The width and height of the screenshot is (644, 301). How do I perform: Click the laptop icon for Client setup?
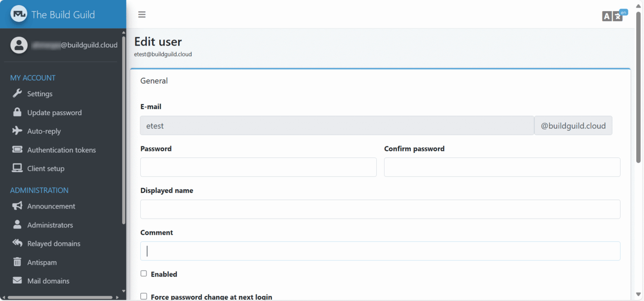point(17,168)
